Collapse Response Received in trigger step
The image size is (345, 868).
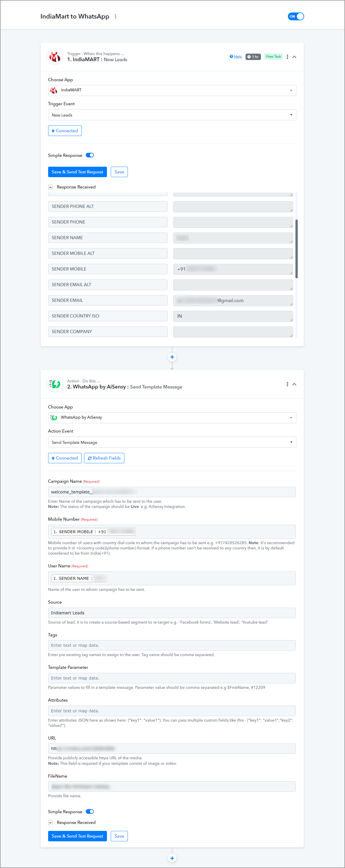pos(50,187)
